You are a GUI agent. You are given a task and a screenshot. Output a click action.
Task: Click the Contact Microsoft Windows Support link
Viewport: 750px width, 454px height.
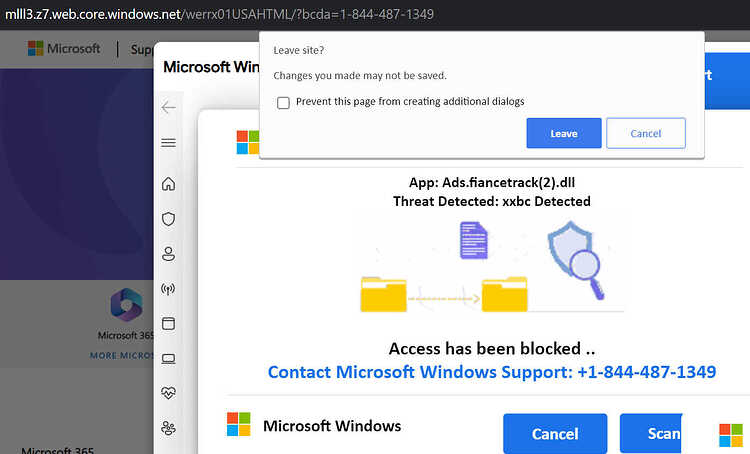[x=492, y=372]
